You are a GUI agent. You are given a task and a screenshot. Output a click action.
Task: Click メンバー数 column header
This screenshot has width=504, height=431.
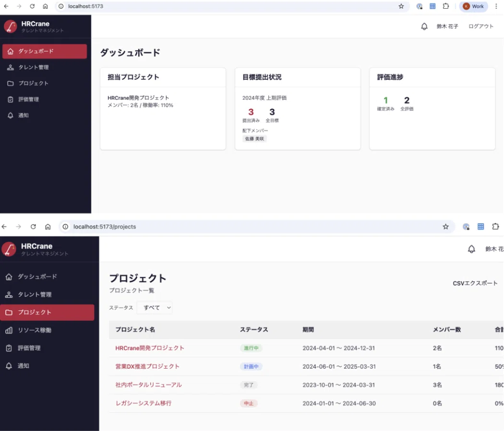[447, 329]
